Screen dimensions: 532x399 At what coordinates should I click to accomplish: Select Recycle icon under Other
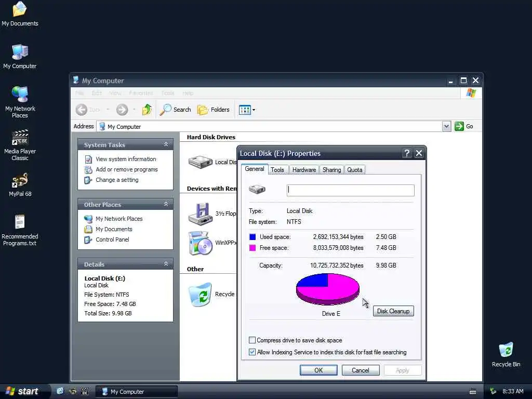pos(200,294)
